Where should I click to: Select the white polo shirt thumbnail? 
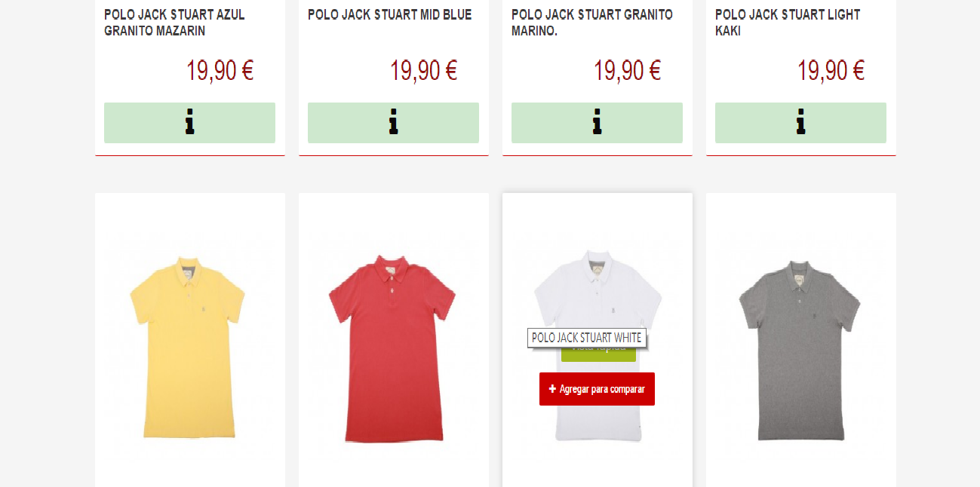coord(598,286)
